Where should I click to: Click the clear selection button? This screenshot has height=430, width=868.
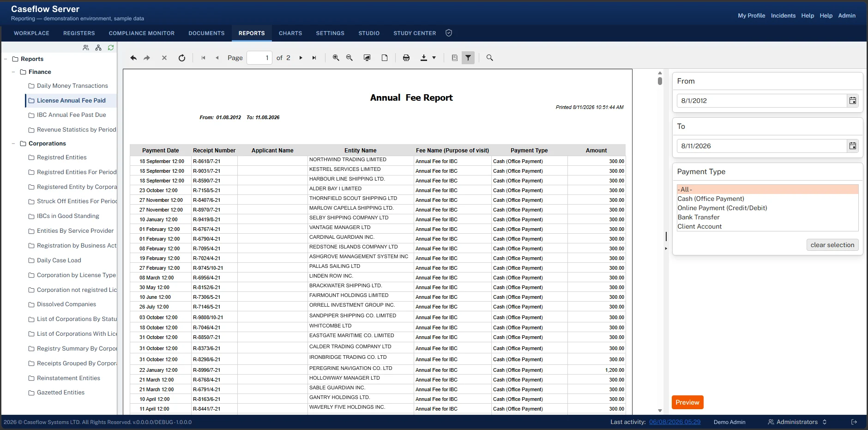tap(832, 245)
